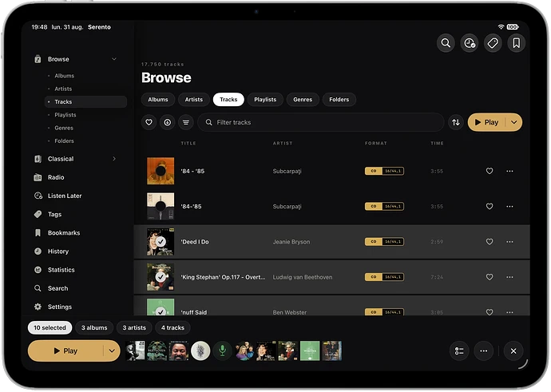
Task: Select the first '84 - '85 album cover
Action: (161, 171)
